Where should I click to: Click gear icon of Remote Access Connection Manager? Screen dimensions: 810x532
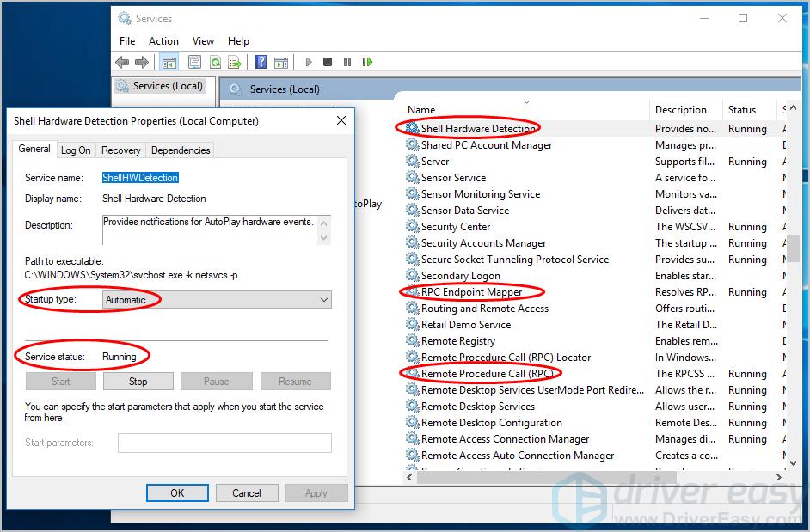412,438
